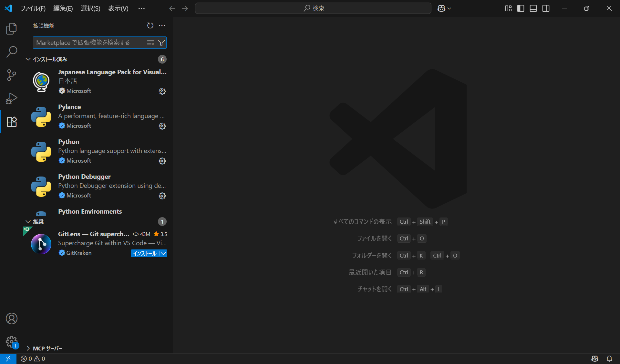
Task: Open the 選択(S) menu
Action: (x=90, y=8)
